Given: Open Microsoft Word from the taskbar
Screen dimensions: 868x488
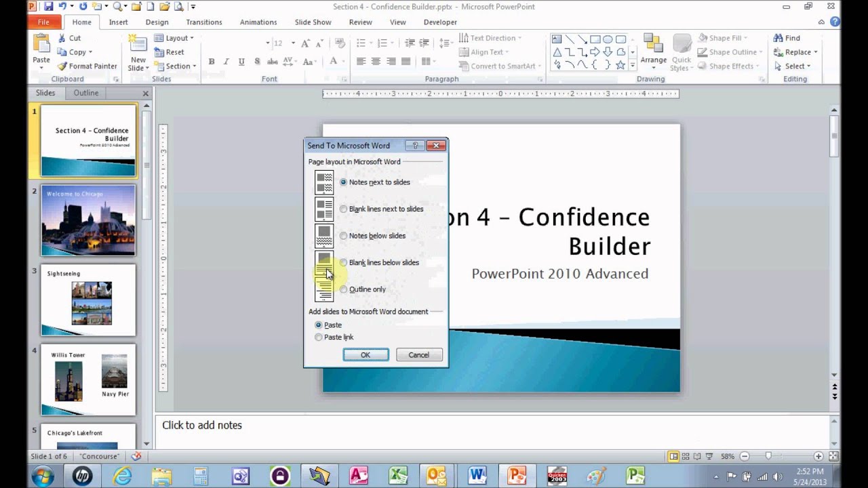Looking at the screenshot, I should (x=477, y=476).
